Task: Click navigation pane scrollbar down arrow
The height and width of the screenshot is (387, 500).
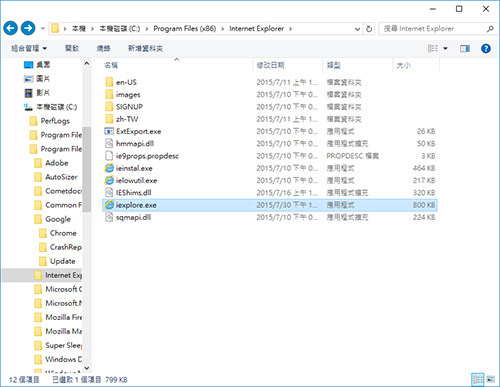Action: 87,368
